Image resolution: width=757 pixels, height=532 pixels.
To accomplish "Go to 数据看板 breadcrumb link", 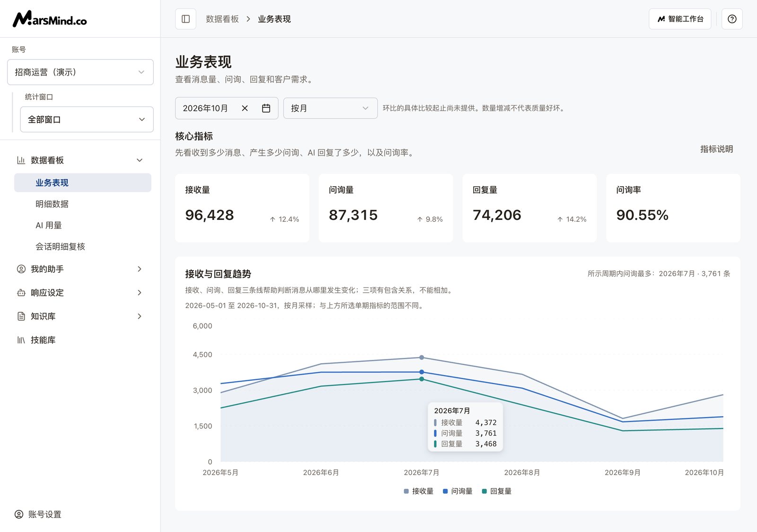I will click(x=222, y=19).
